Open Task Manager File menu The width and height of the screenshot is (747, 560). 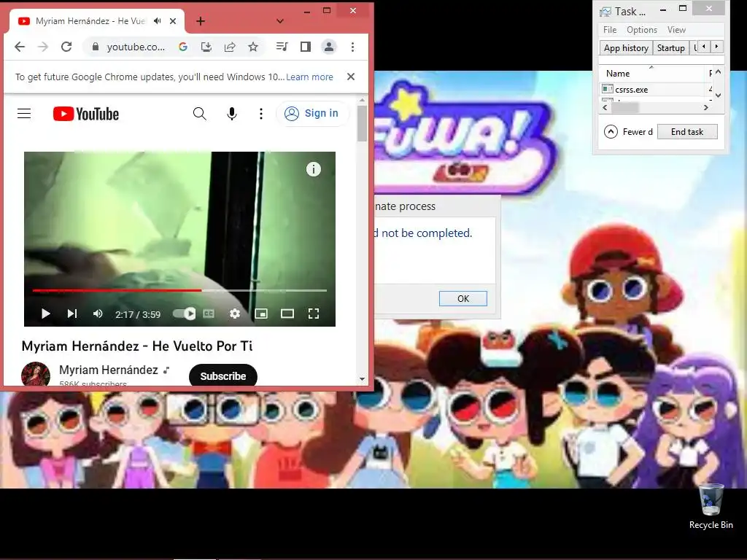tap(610, 29)
